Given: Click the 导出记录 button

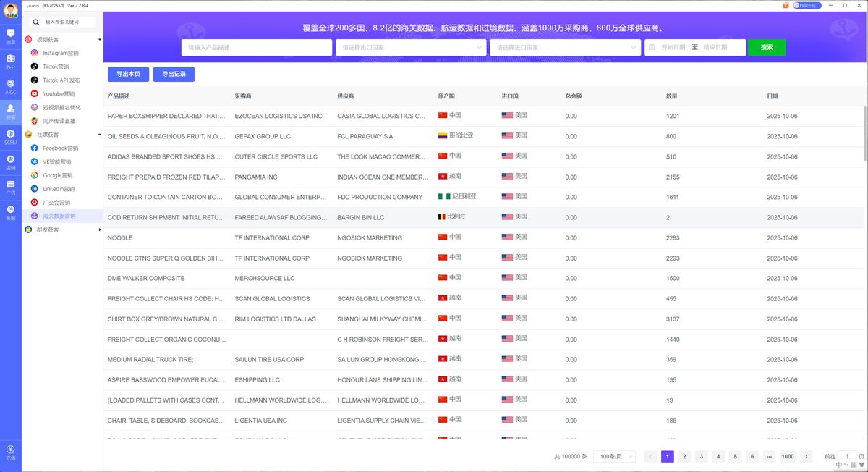Looking at the screenshot, I should 174,74.
